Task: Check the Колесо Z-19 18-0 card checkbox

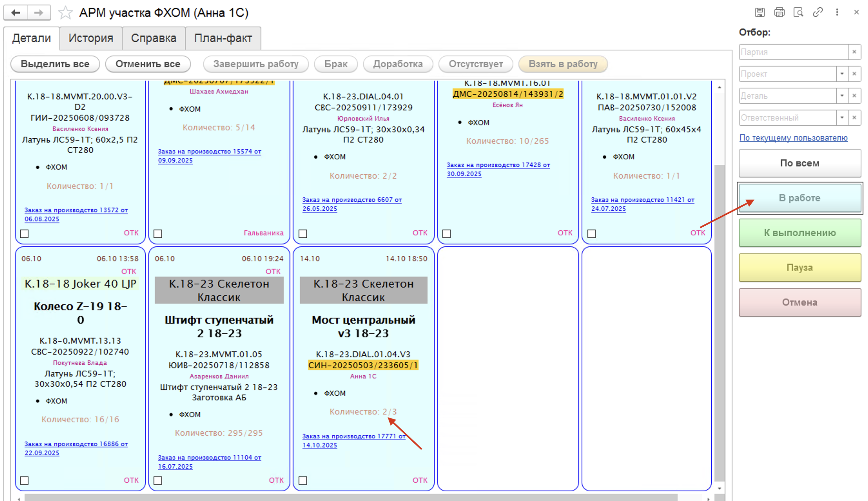Action: click(25, 480)
